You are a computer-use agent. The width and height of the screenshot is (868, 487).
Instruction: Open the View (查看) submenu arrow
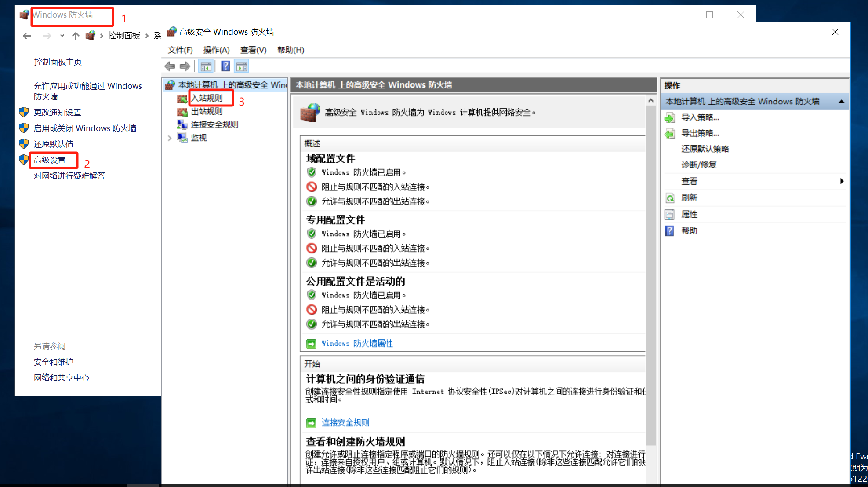841,181
